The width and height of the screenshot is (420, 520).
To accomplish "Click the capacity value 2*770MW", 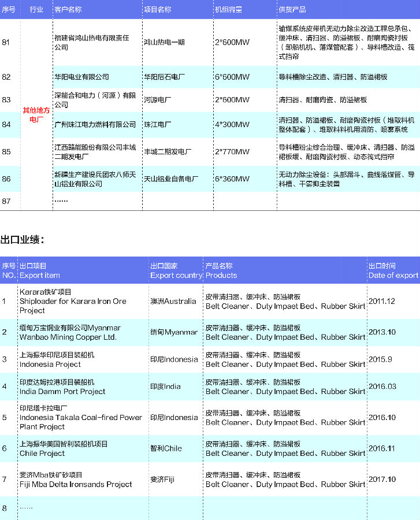I will [x=232, y=151].
